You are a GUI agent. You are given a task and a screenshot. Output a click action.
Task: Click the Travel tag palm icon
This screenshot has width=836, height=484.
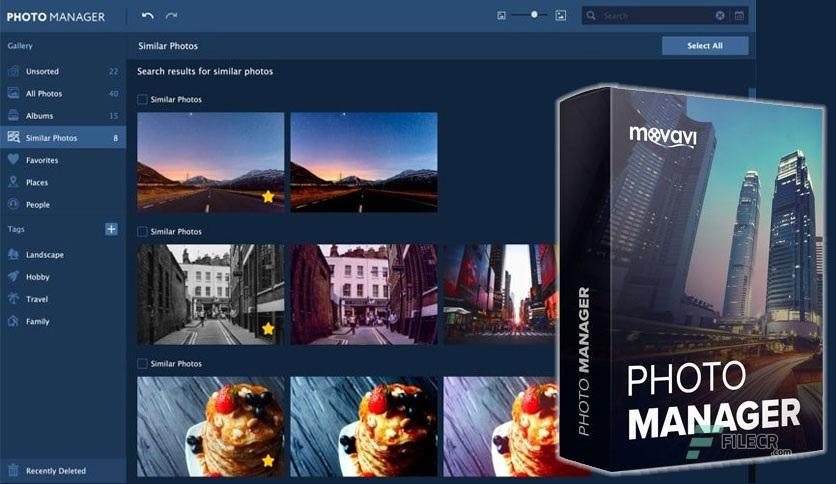pyautogui.click(x=13, y=299)
